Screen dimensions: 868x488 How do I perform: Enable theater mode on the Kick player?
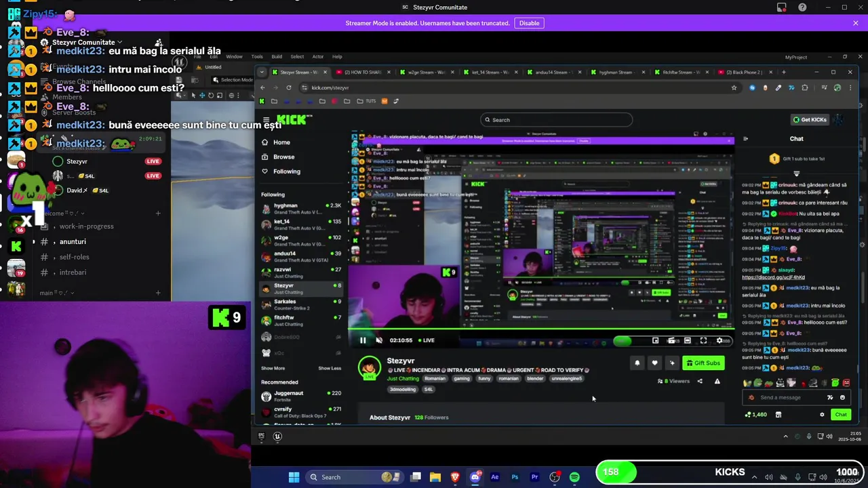pos(687,340)
